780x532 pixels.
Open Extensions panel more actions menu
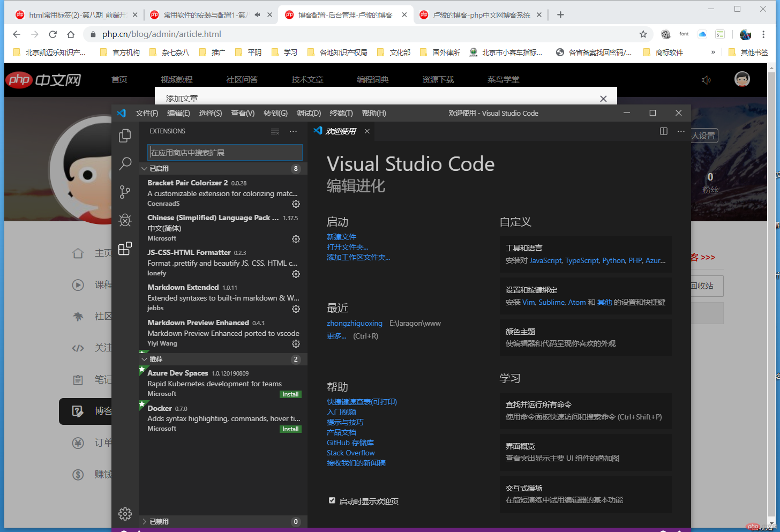coord(293,131)
